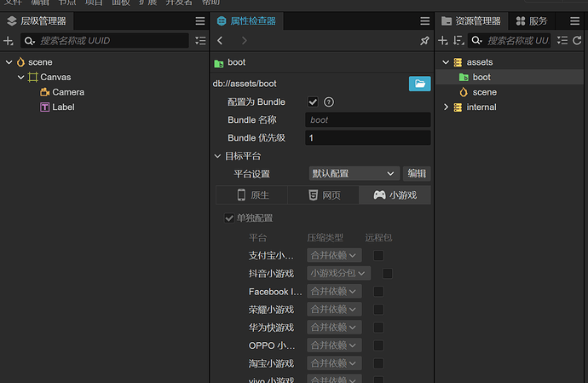Focus the Assets search field

click(x=510, y=41)
